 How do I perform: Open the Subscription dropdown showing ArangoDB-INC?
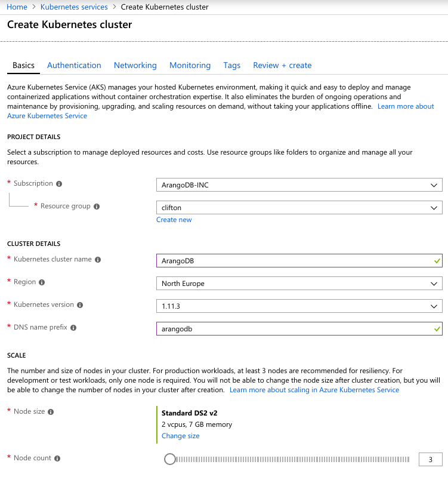tap(299, 185)
